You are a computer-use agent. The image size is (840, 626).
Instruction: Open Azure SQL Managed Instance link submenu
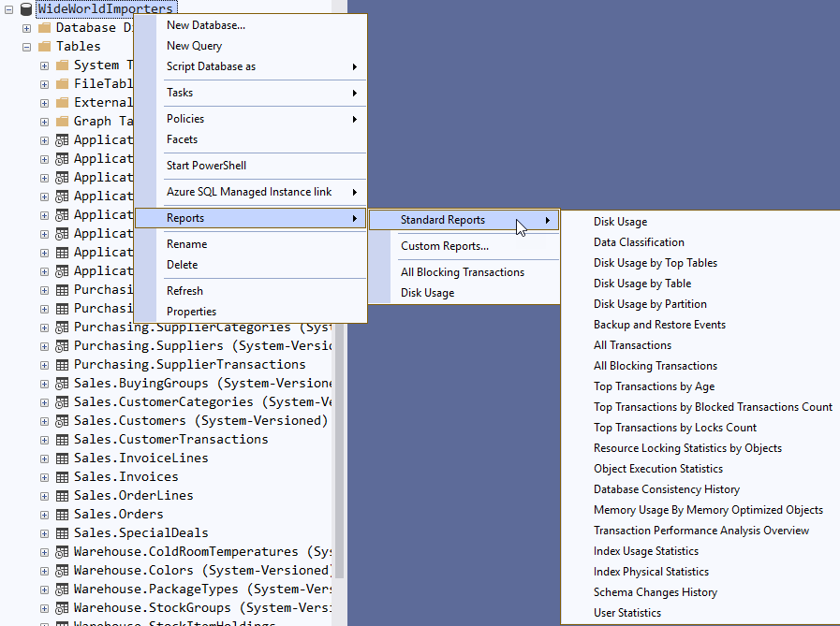[x=251, y=192]
